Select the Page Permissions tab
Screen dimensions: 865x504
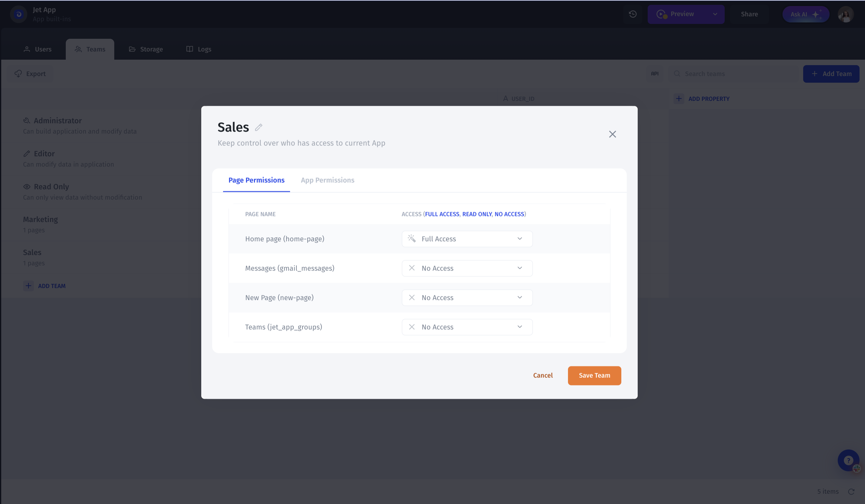[256, 180]
